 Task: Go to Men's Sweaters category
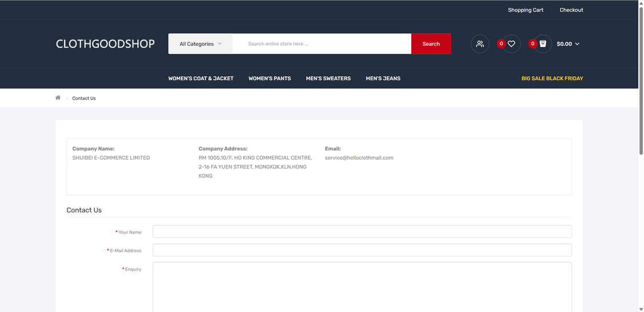pos(328,78)
